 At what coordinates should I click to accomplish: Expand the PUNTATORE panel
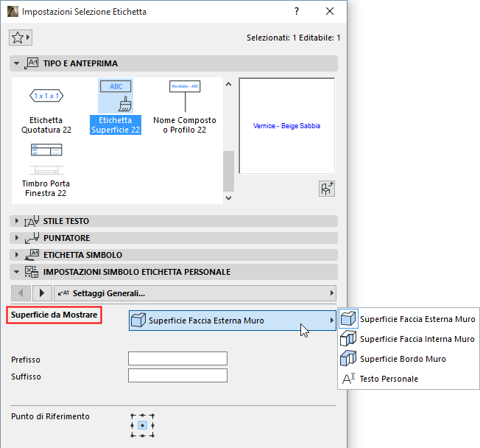pos(16,238)
